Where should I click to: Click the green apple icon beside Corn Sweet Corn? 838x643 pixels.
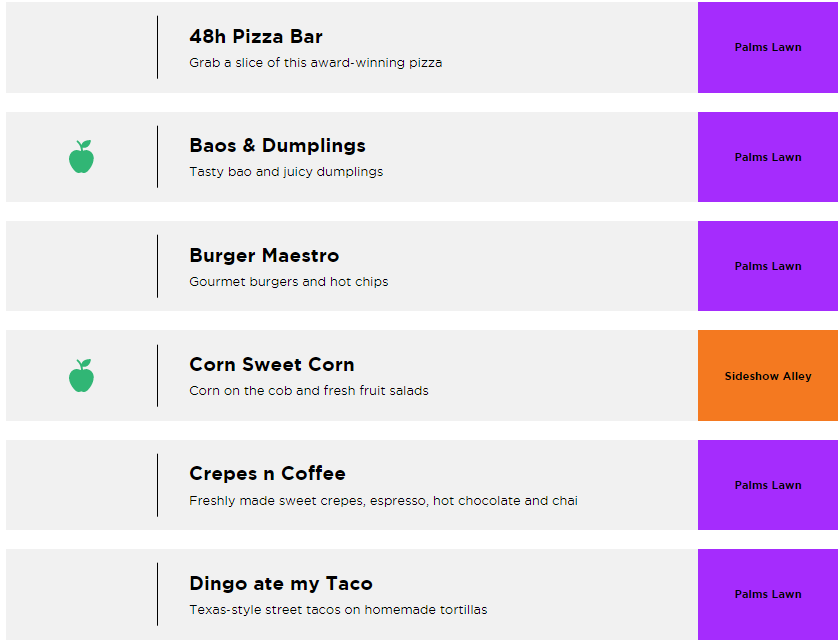(x=81, y=376)
